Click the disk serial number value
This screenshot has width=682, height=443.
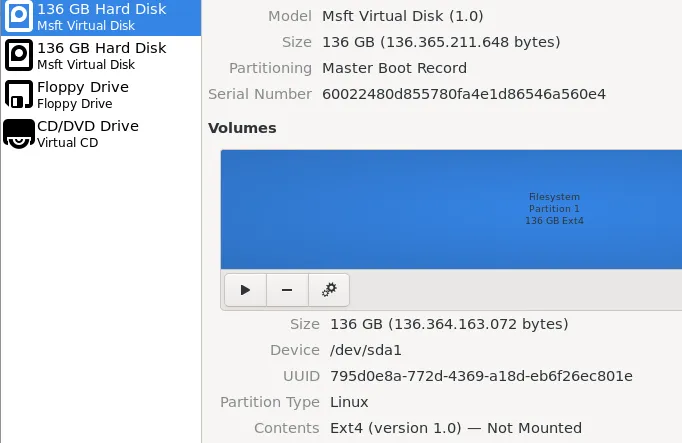pyautogui.click(x=464, y=94)
